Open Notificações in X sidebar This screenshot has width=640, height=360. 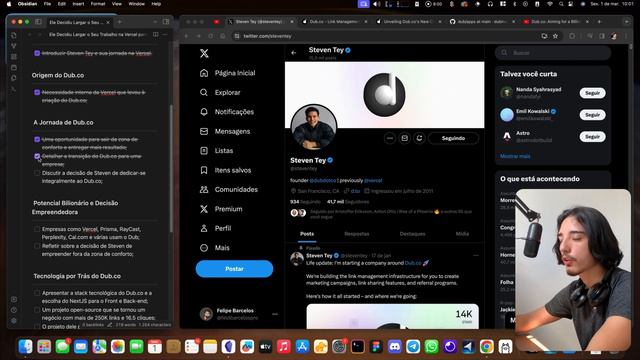(x=227, y=112)
